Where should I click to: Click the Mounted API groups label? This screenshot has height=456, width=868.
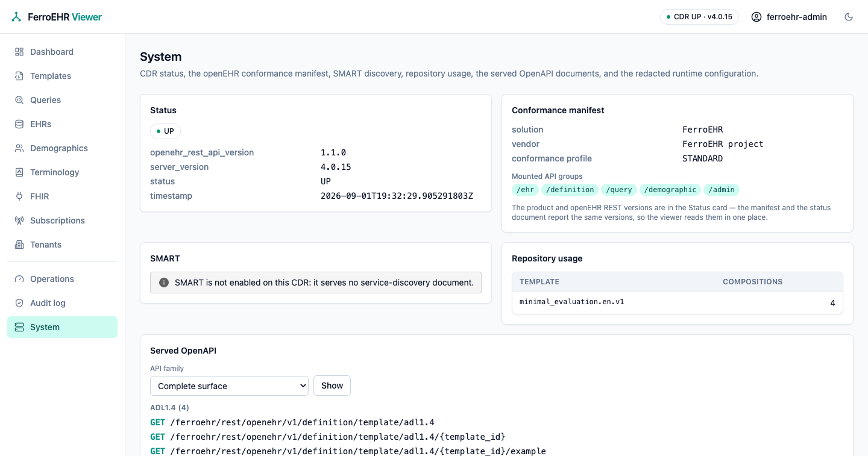[x=547, y=176]
